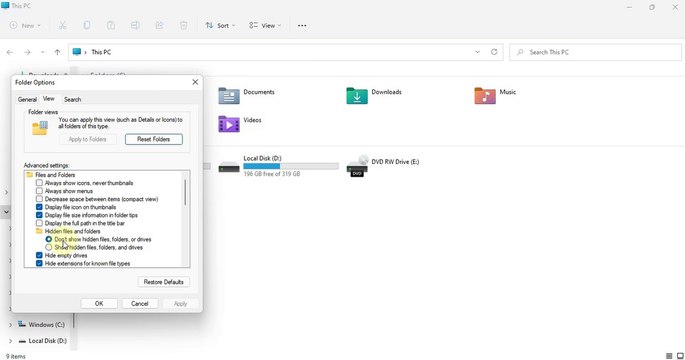Uncheck Display file size information in folder tips

39,215
